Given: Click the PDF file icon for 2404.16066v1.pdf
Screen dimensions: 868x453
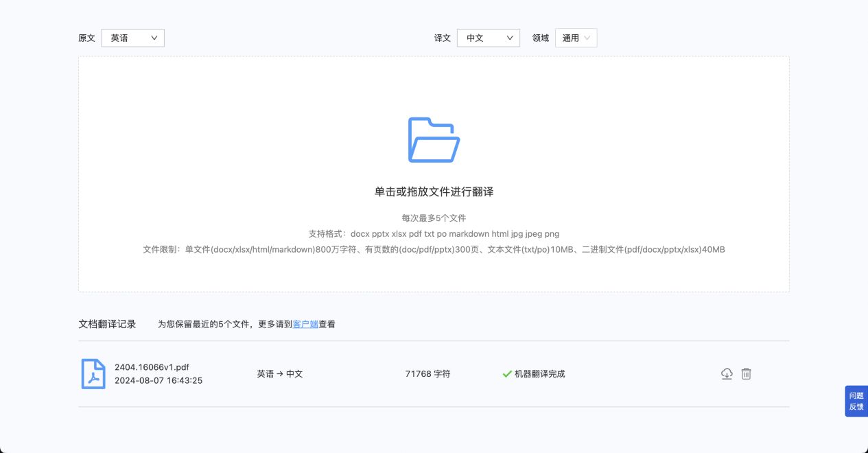Looking at the screenshot, I should point(93,374).
